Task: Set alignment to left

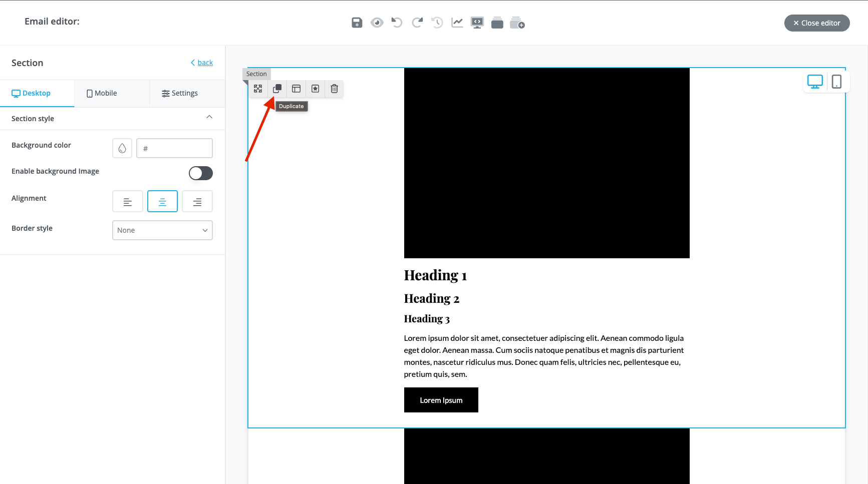Action: pos(128,201)
